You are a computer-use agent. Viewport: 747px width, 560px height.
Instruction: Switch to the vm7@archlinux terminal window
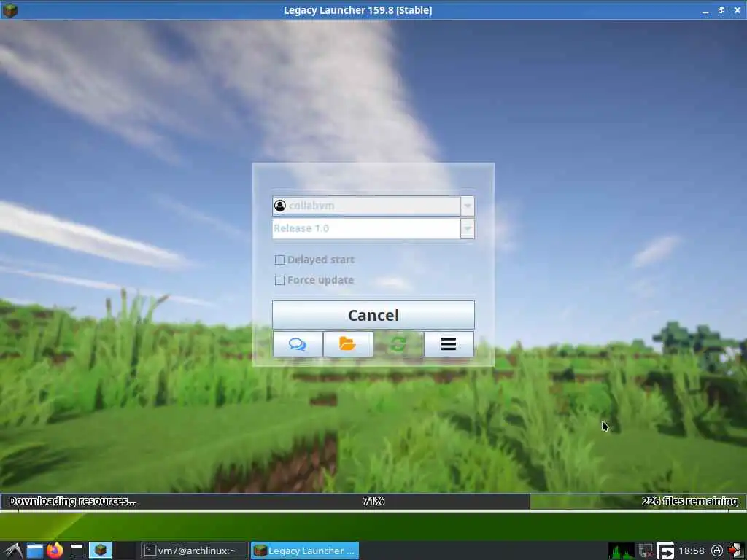click(x=194, y=551)
